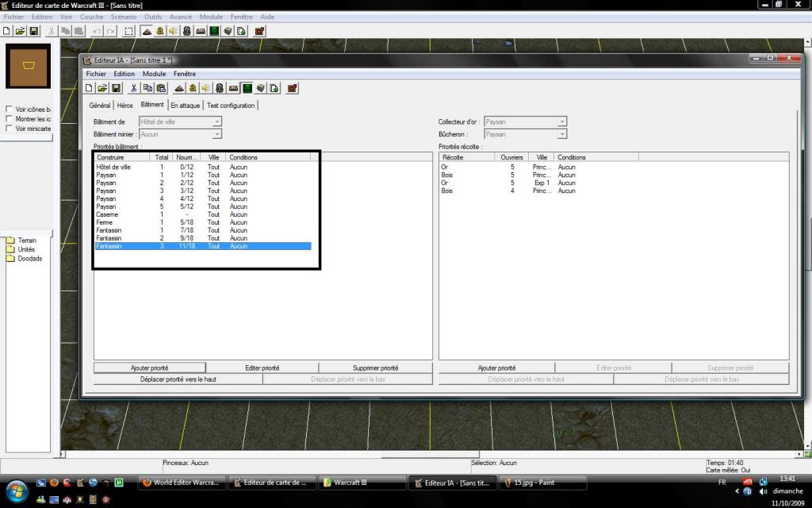Open the Import Manager from the AI Editor toolbar

[x=274, y=89]
